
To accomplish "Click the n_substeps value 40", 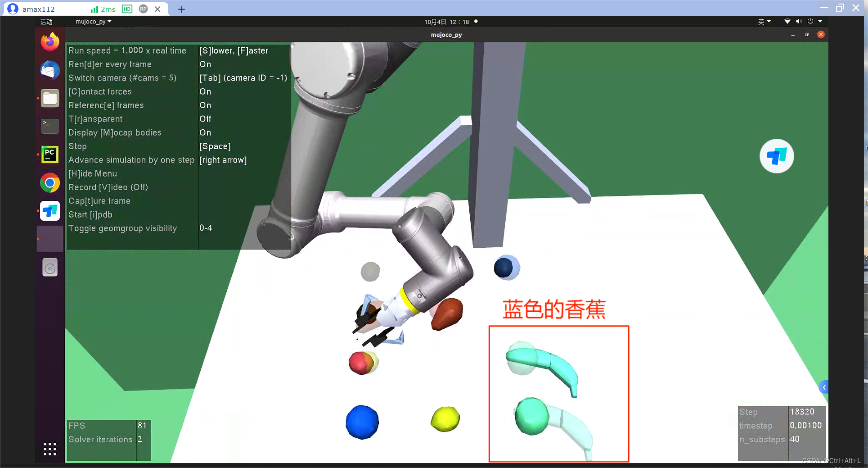I will pos(795,439).
